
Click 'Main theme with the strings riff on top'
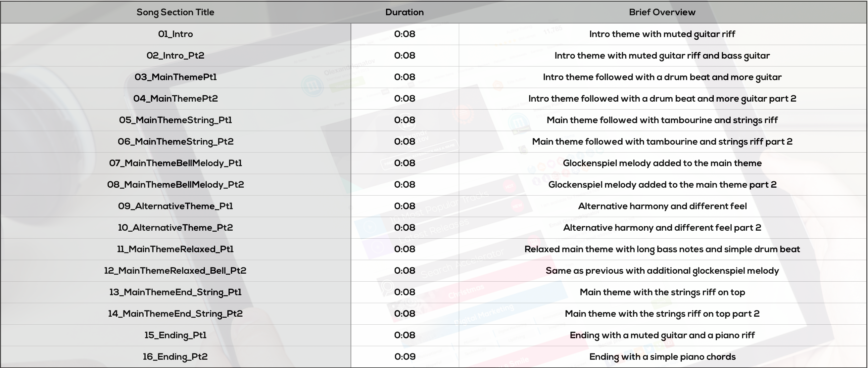pos(662,293)
